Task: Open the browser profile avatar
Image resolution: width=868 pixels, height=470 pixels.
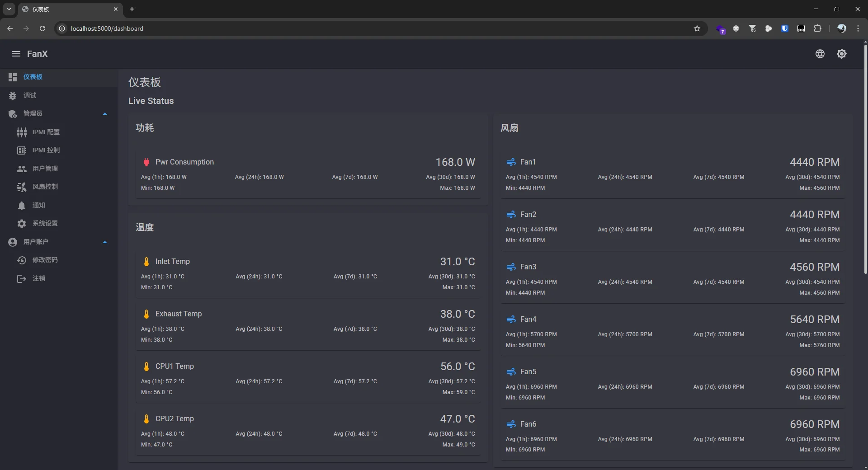Action: click(842, 28)
